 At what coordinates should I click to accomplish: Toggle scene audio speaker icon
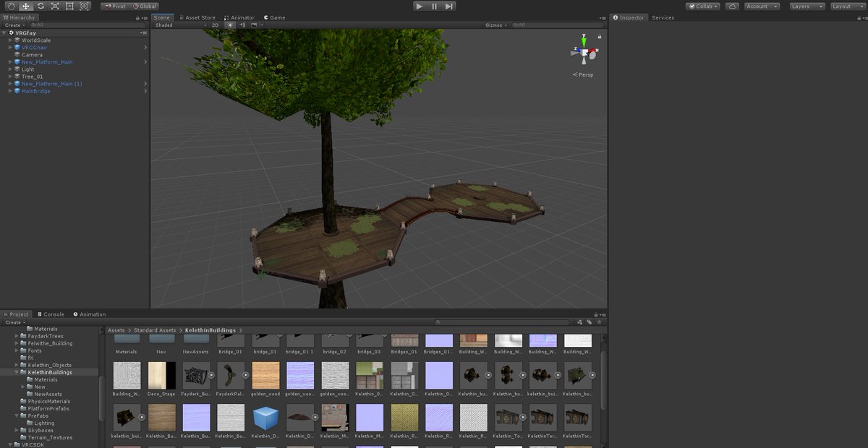tap(242, 25)
